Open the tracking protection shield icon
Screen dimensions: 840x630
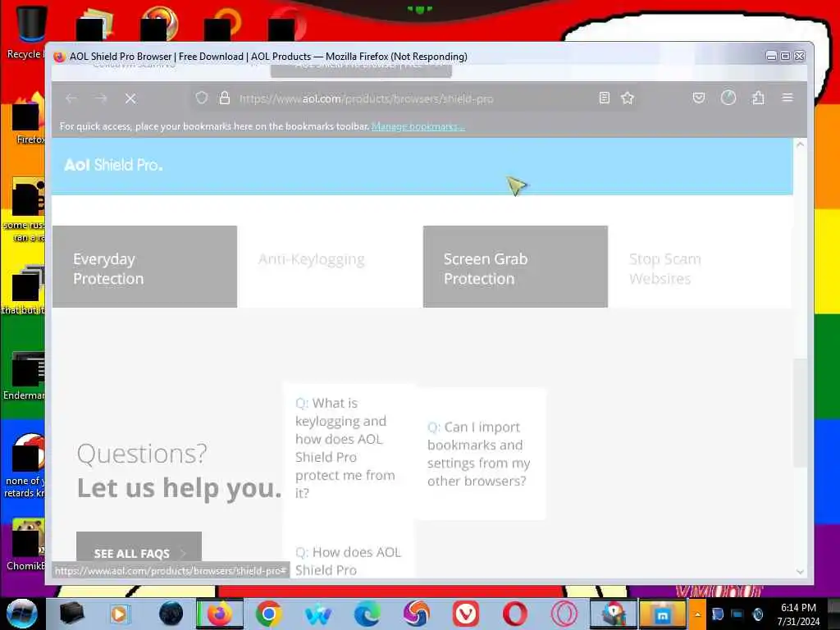coord(202,98)
